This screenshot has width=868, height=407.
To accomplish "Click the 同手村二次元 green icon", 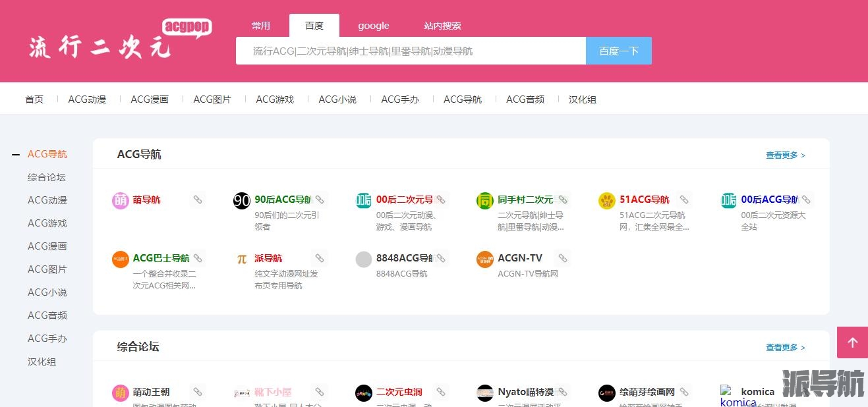I will coord(485,200).
